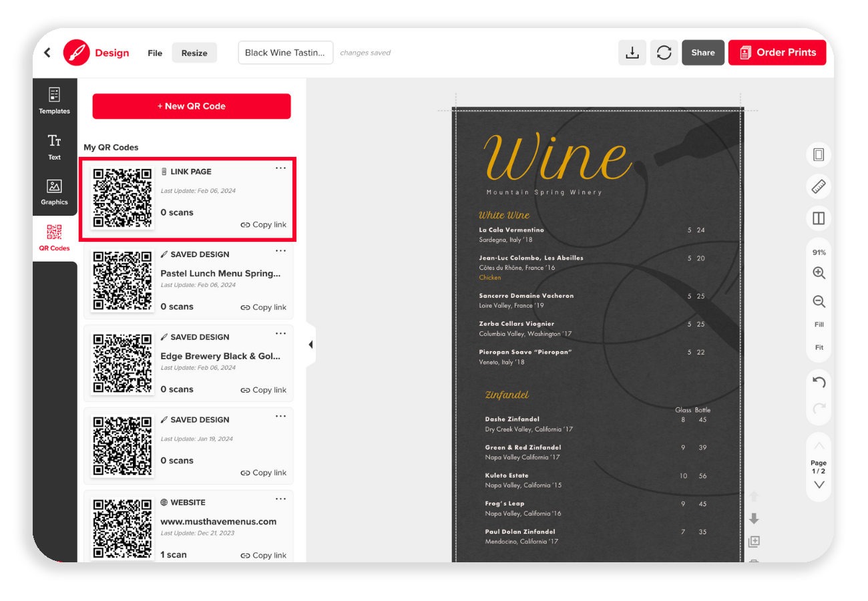868x601 pixels.
Task: Set zoom to Fill
Action: [819, 325]
